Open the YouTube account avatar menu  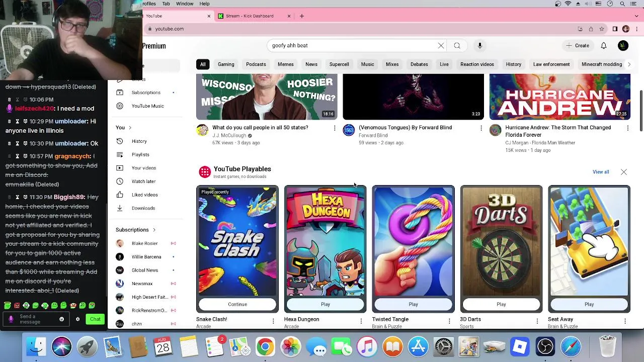(623, 46)
